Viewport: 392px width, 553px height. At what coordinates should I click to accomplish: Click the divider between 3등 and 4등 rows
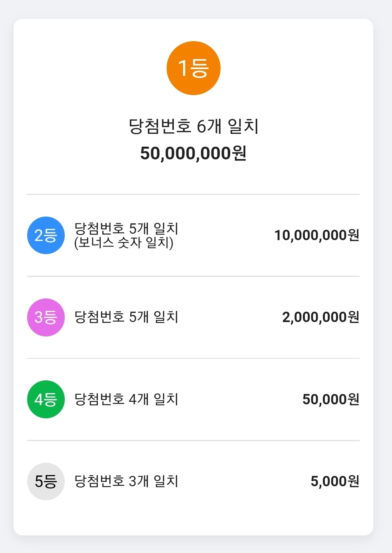pyautogui.click(x=193, y=358)
